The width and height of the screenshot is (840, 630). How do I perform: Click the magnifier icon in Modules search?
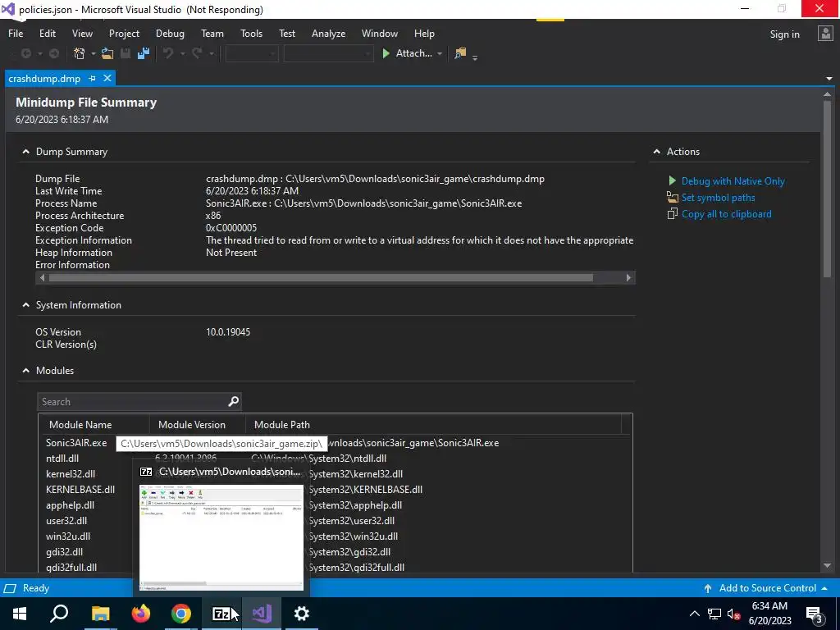(233, 401)
